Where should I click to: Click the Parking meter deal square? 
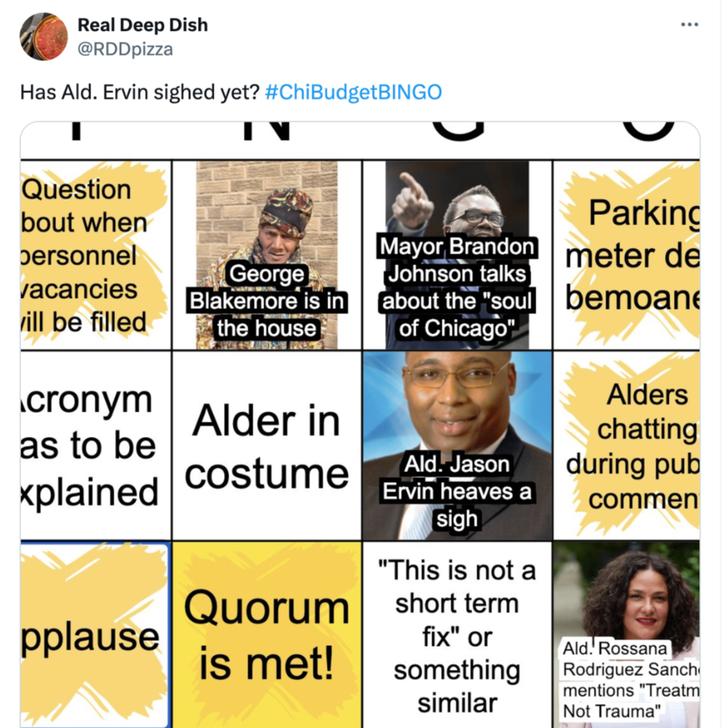point(627,255)
